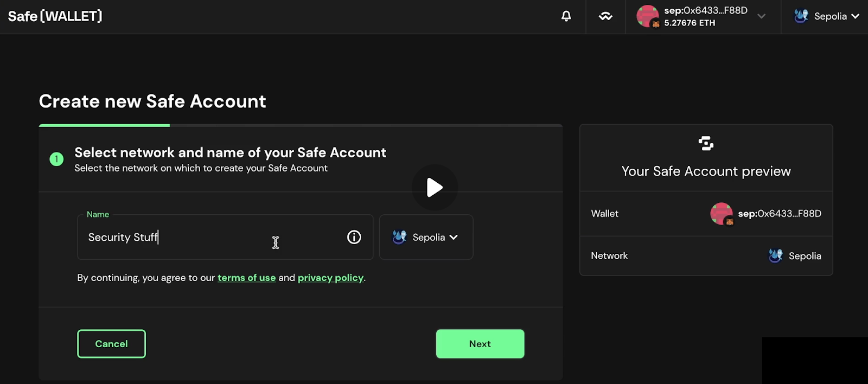Open the Sepolia network switcher in header
The width and height of the screenshot is (868, 384).
[x=826, y=16]
